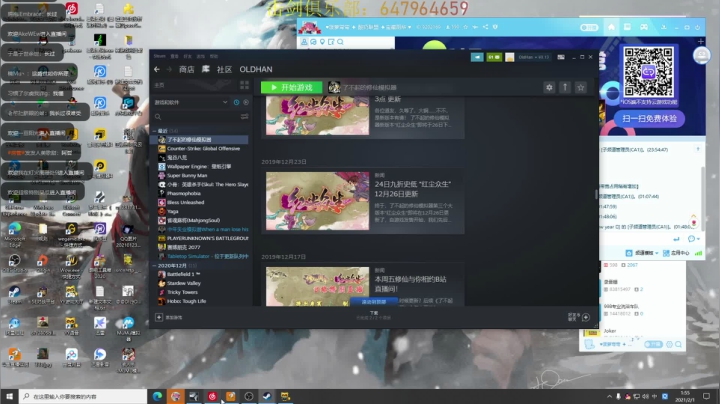The height and width of the screenshot is (404, 720).
Task: Click the magnifier icon in the blue window's toolbar
Action: pos(340,42)
